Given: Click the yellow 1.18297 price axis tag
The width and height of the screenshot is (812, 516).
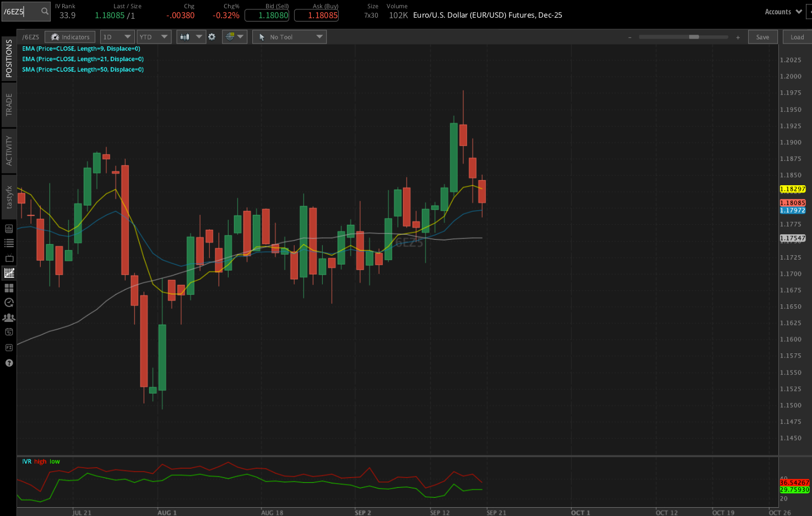Looking at the screenshot, I should click(x=793, y=189).
